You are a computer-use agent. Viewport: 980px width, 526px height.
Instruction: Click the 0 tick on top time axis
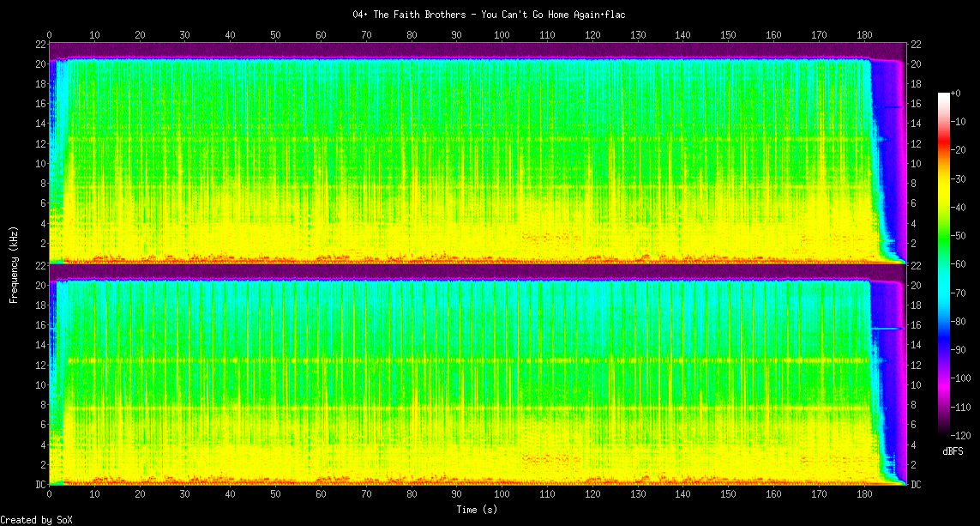click(x=50, y=34)
